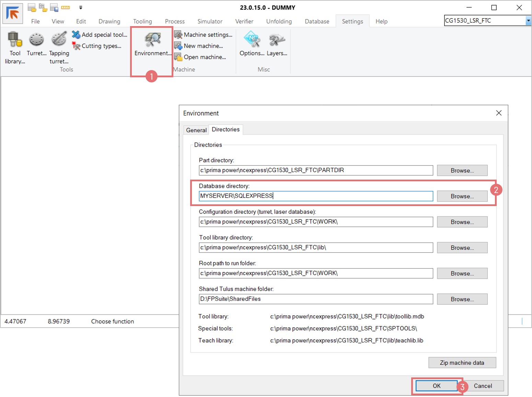Expand the quick access toolbar customize arrow
532x397 pixels.
[81, 8]
